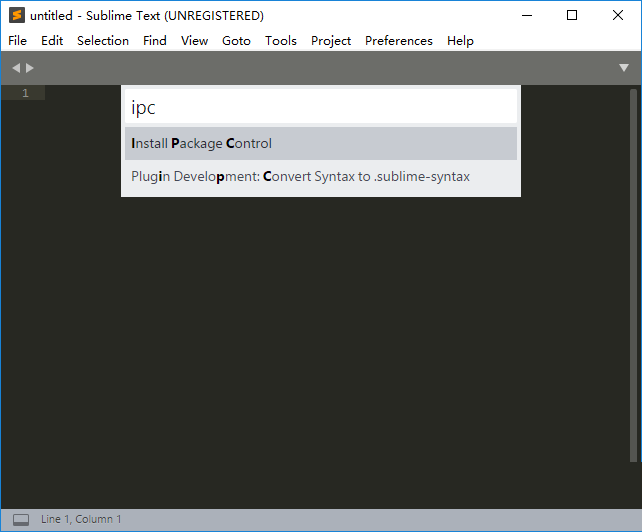
Task: Select Install Package Control command
Action: pyautogui.click(x=321, y=143)
